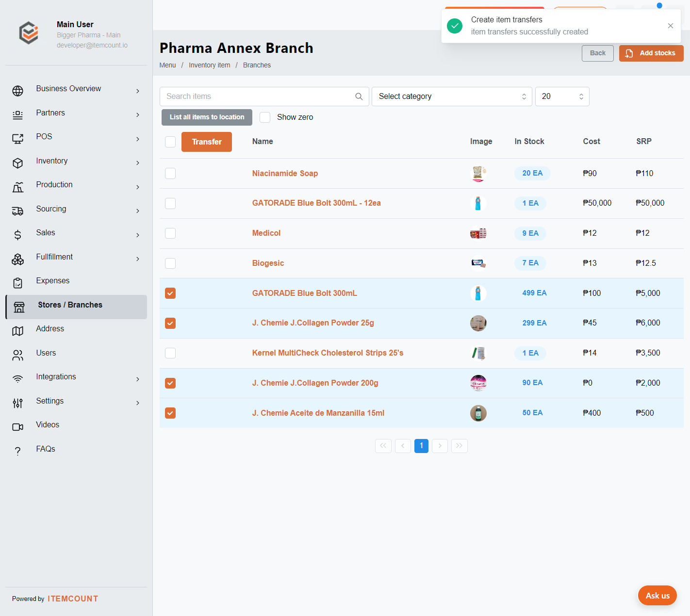Go to page 1 in pagination
Screen dimensions: 690x616
click(421, 446)
